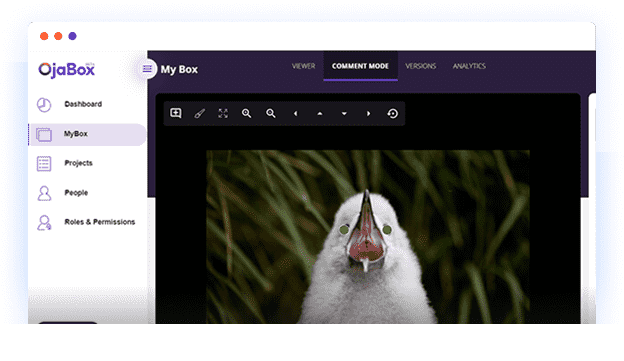
Task: Zoom out using the second magnifier
Action: [271, 113]
